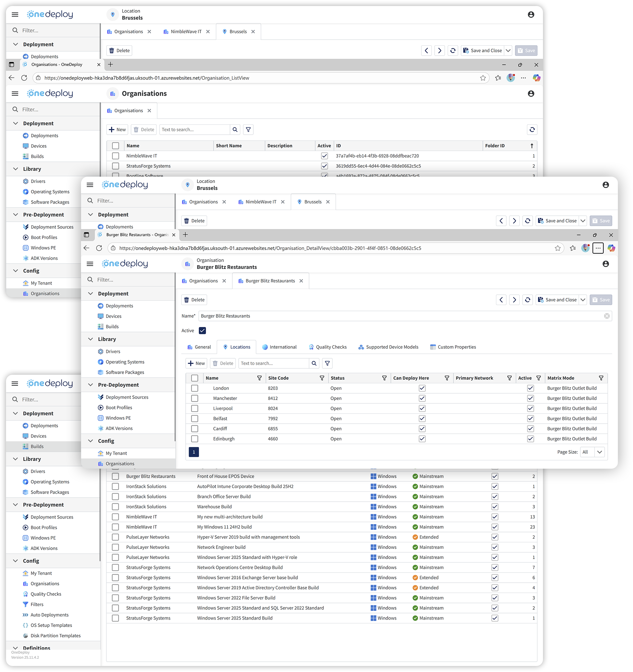633x672 pixels.
Task: Open the Site Code column filter icon
Action: point(322,378)
